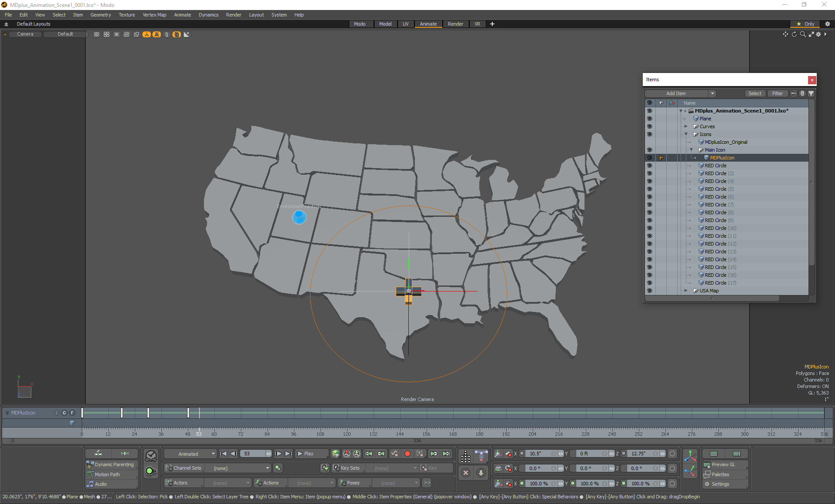Go to the first frame
Screen dimensions: 835x504
[223, 454]
